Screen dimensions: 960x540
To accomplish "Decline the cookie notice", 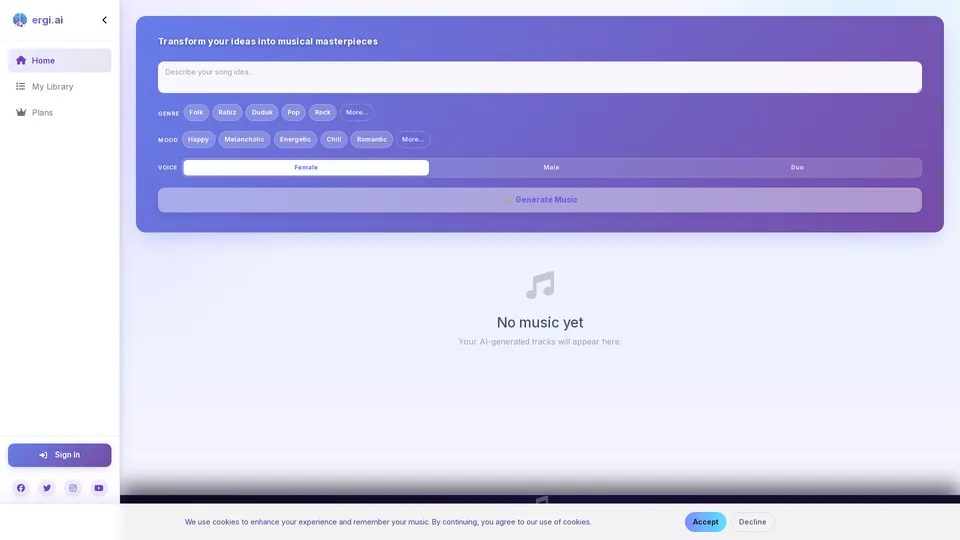I will coord(752,522).
